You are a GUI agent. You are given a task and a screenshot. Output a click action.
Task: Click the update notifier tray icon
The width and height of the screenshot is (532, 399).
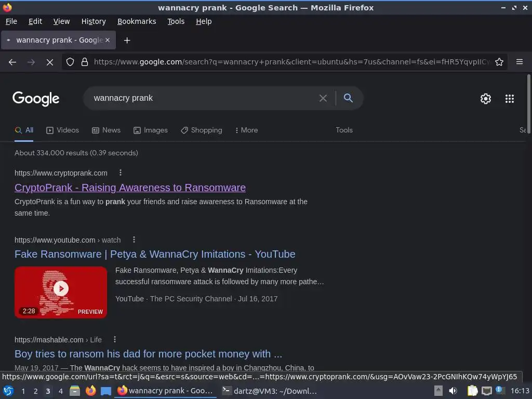tap(499, 390)
